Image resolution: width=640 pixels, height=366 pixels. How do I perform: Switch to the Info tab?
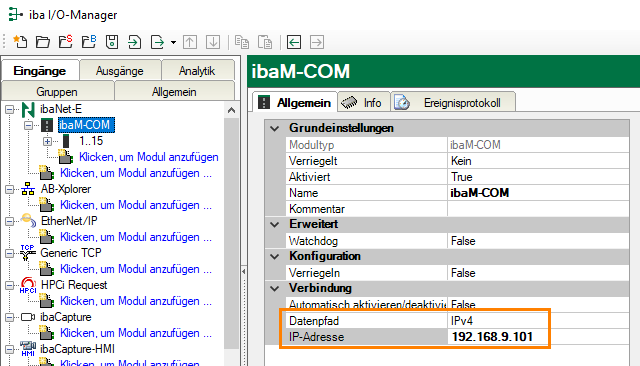[364, 103]
